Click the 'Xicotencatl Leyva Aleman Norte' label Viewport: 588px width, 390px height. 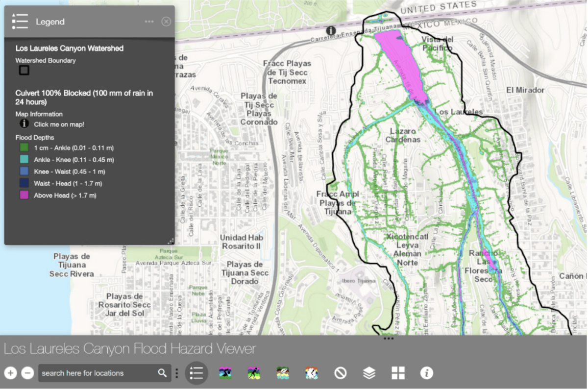coord(407,249)
